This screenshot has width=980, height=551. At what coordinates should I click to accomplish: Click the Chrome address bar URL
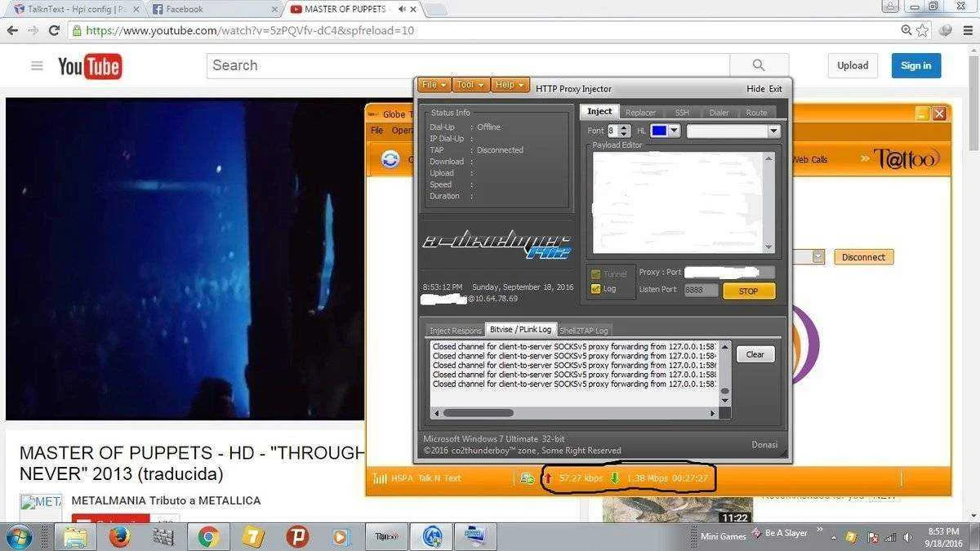(250, 30)
